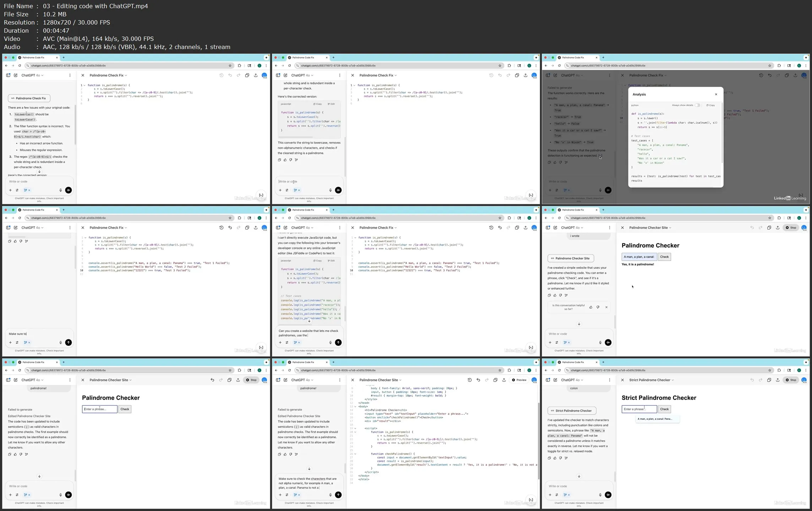Choose autocomplete 'A man, a plan, a canal: Pana...'
Screen dimensions: 812x511
click(657, 419)
